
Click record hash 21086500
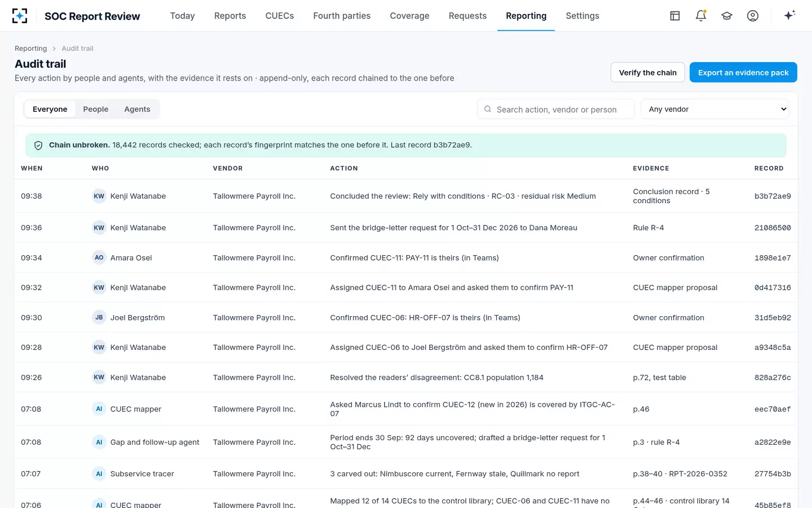773,227
